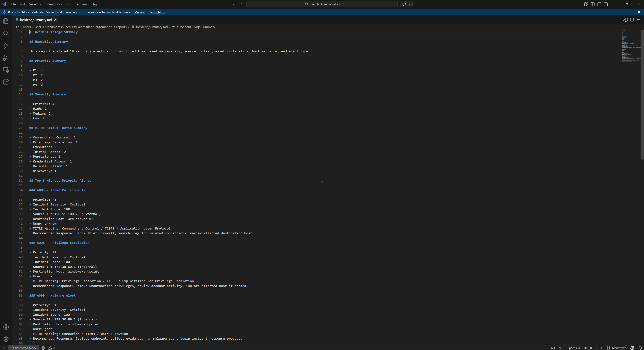Open the Edit menu

point(22,4)
